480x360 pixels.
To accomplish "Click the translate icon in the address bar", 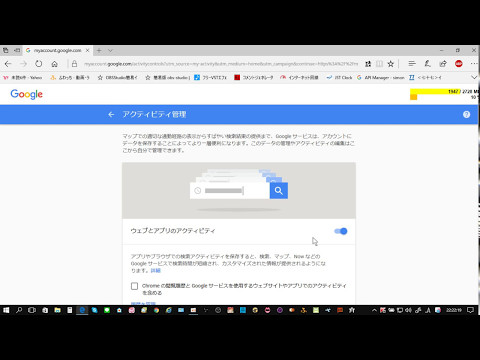I will [368, 64].
